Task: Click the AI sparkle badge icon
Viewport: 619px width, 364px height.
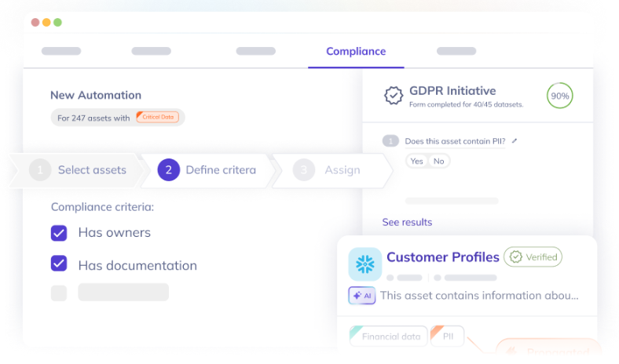Action: coord(362,296)
